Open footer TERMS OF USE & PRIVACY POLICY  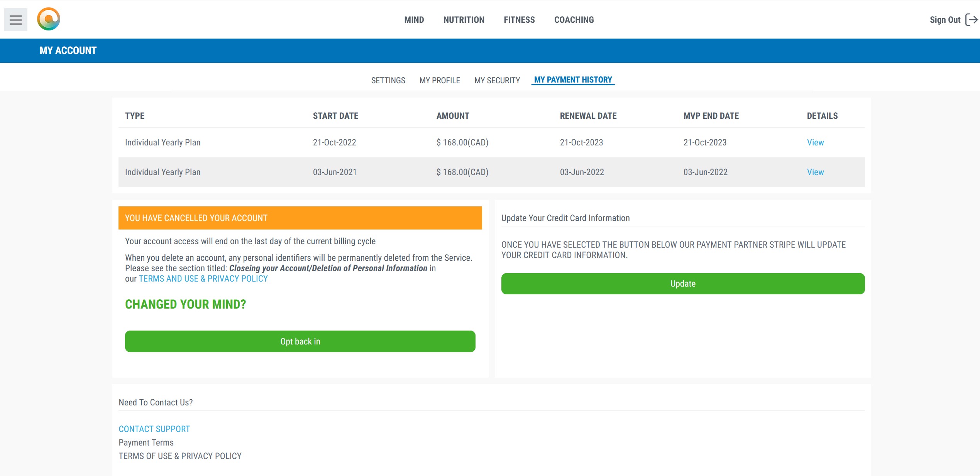[x=180, y=456]
